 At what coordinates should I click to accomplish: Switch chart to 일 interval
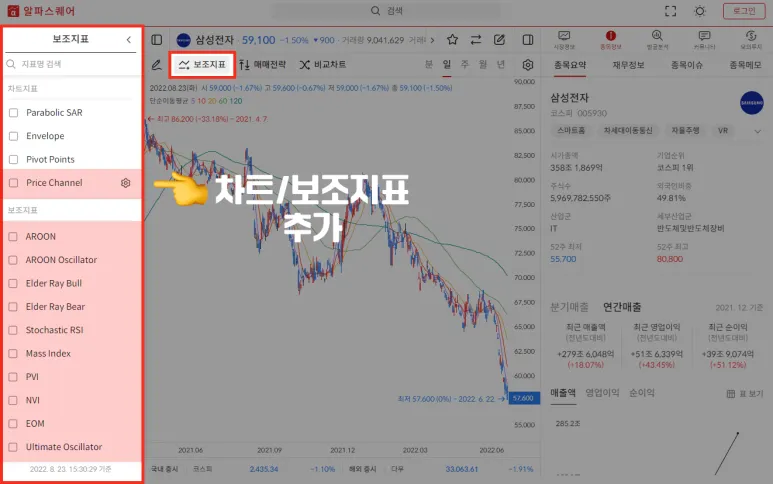[x=447, y=64]
